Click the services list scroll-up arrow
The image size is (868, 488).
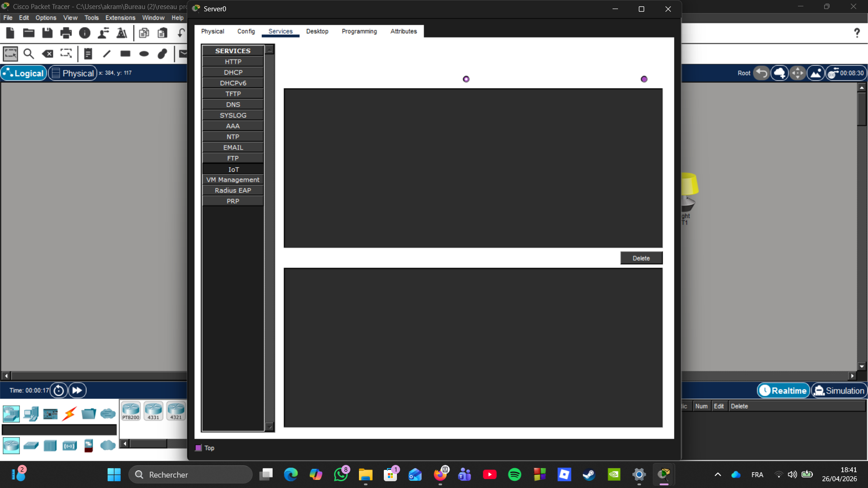[270, 50]
